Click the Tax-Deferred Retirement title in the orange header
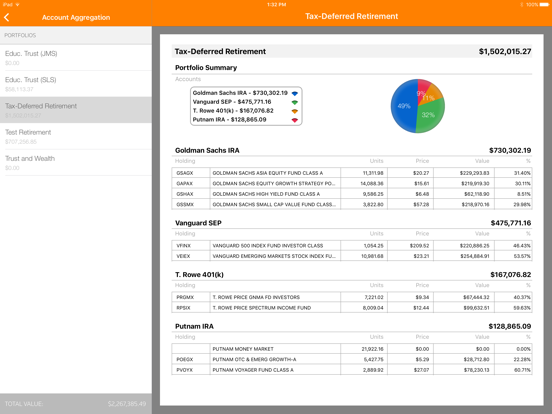Viewport: 552px width, 414px height. click(x=351, y=16)
